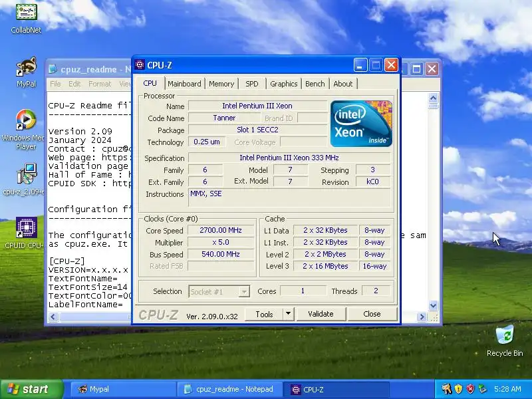The height and width of the screenshot is (399, 532).
Task: Click the Bus Speed value 540.00 MHz
Action: pos(221,254)
